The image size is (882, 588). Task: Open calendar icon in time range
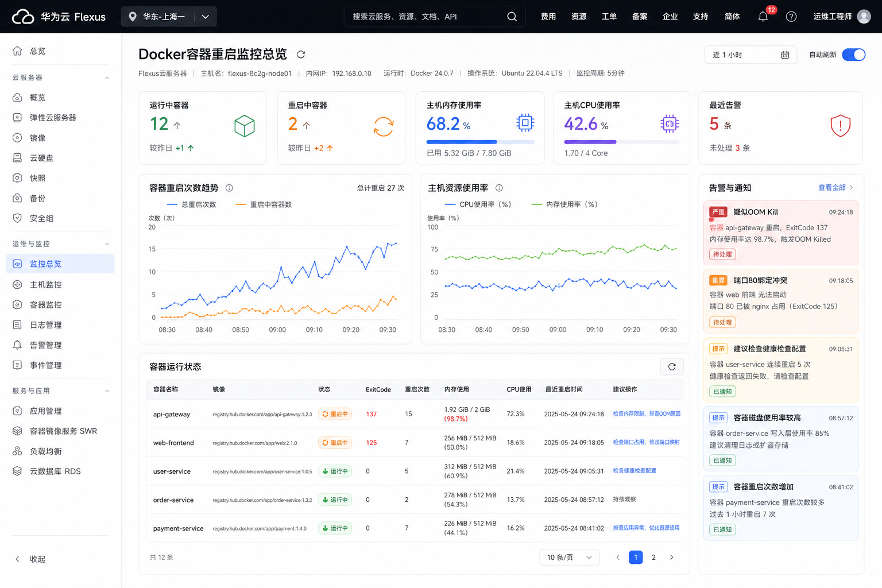pyautogui.click(x=785, y=55)
